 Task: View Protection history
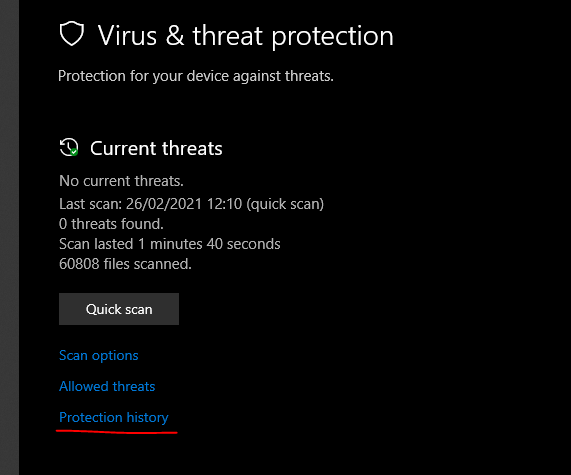tap(114, 417)
